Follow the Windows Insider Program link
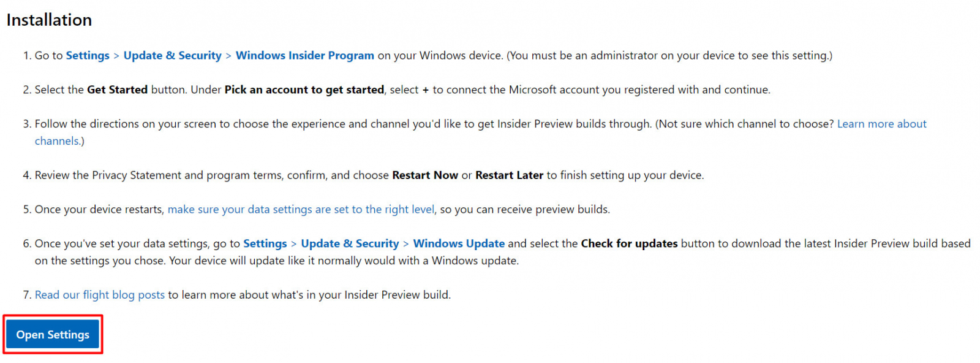The image size is (980, 363). [x=304, y=55]
